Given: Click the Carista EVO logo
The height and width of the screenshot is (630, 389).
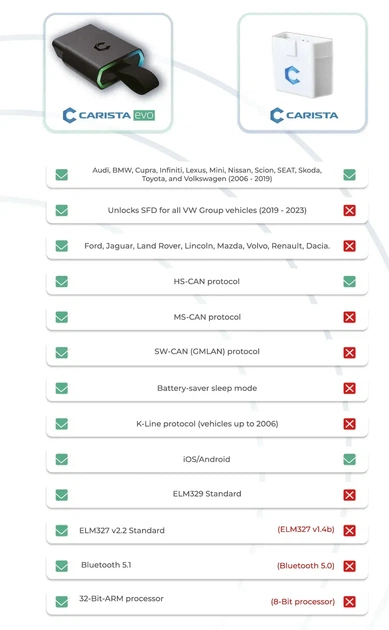Looking at the screenshot, I should click(x=109, y=115).
